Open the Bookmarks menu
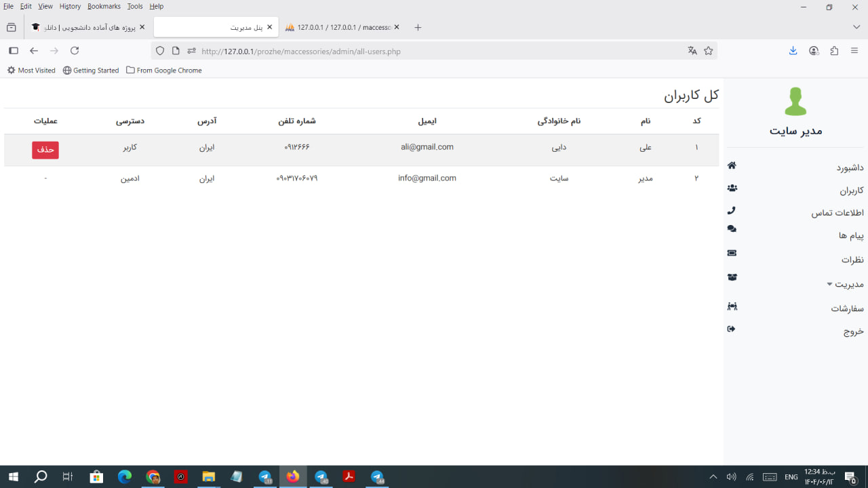The image size is (868, 488). [x=104, y=6]
